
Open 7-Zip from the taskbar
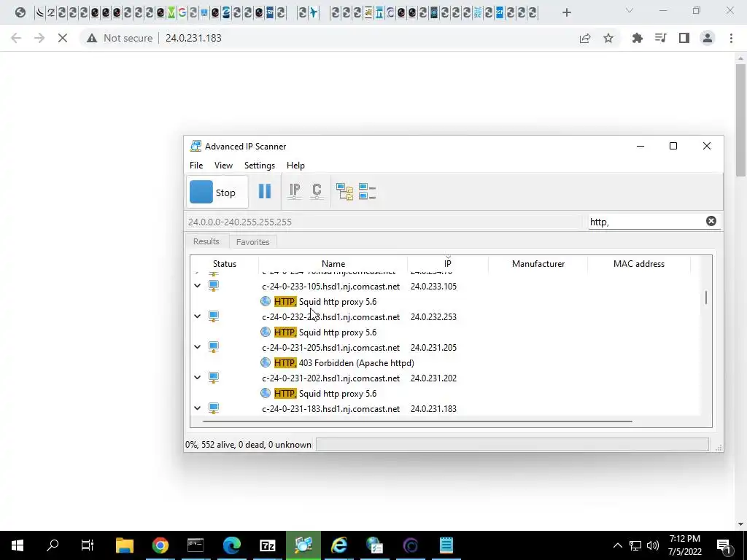click(267, 545)
